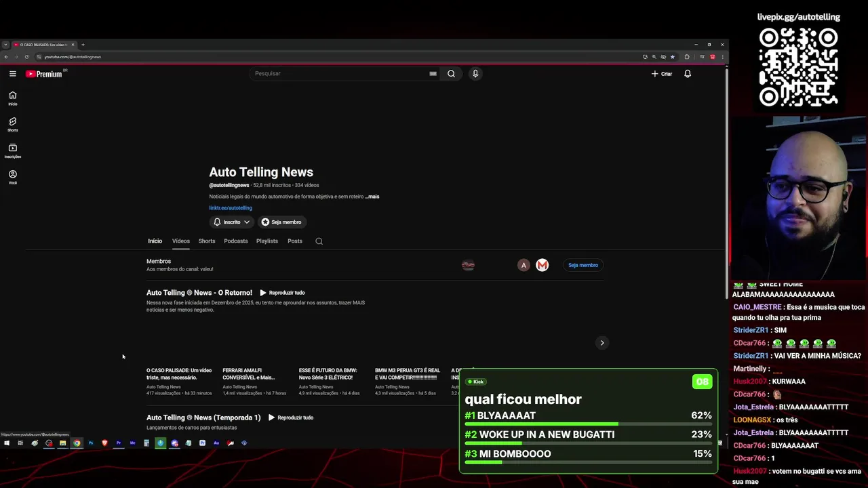Viewport: 868px width, 488px height.
Task: Click the channel search magnifier icon
Action: [x=319, y=241]
